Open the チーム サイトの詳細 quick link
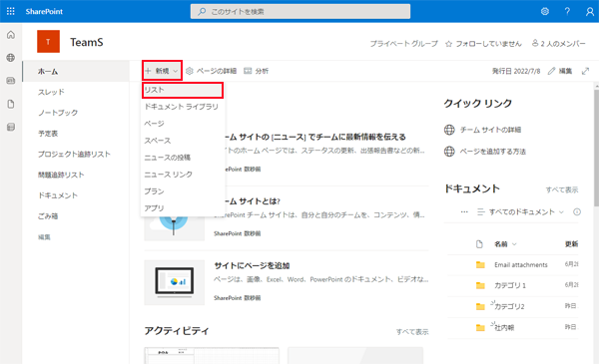This screenshot has height=364, width=599. (x=490, y=130)
